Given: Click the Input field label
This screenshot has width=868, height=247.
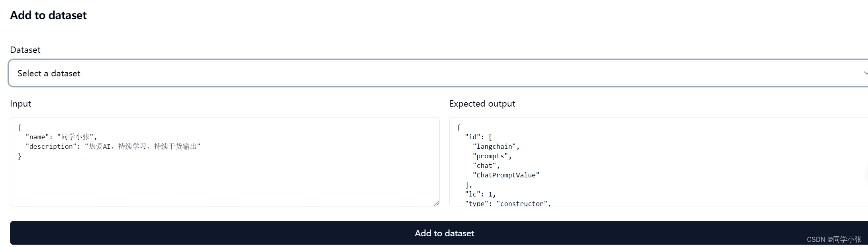Looking at the screenshot, I should pyautogui.click(x=20, y=104).
